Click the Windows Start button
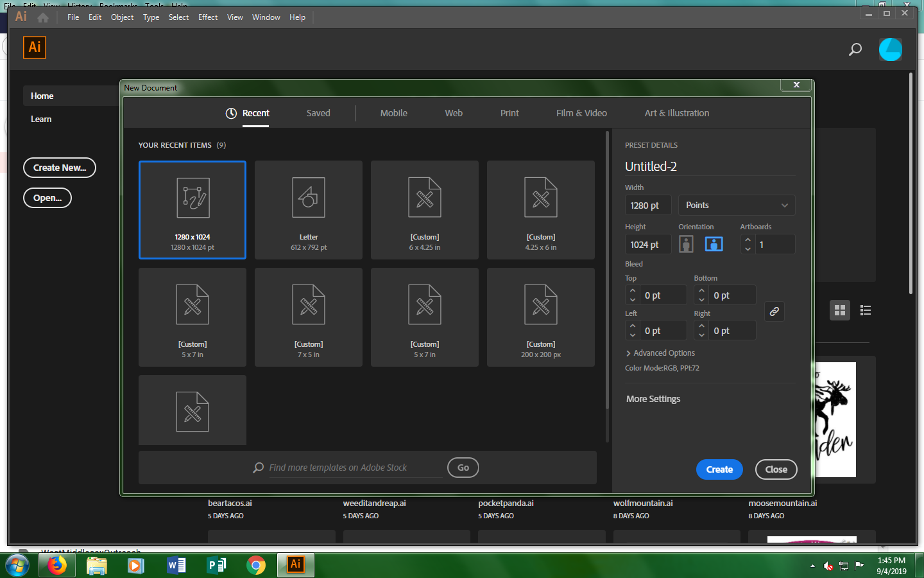The width and height of the screenshot is (924, 578). tap(17, 566)
